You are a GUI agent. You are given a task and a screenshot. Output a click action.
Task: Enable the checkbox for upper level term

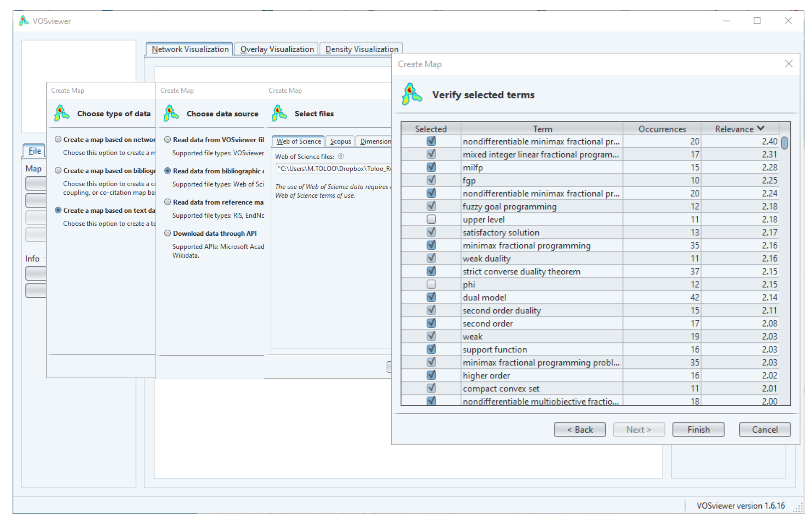[431, 219]
